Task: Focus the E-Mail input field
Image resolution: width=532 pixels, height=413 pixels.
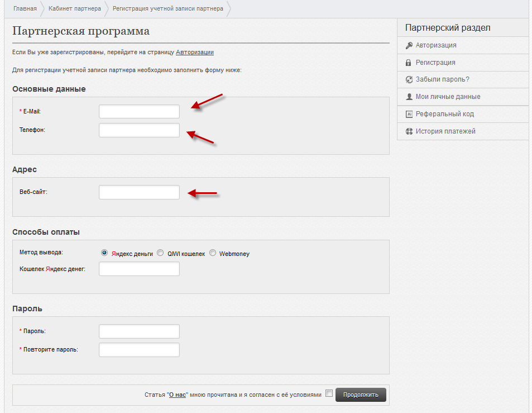Action: [x=139, y=111]
